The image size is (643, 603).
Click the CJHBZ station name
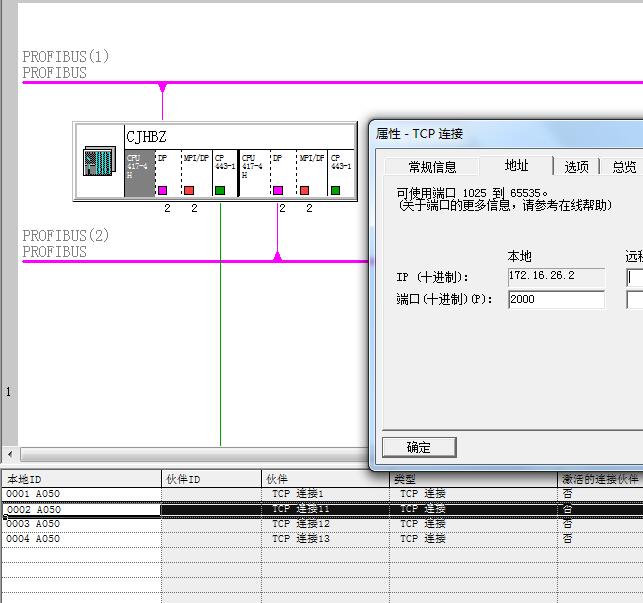pyautogui.click(x=146, y=137)
